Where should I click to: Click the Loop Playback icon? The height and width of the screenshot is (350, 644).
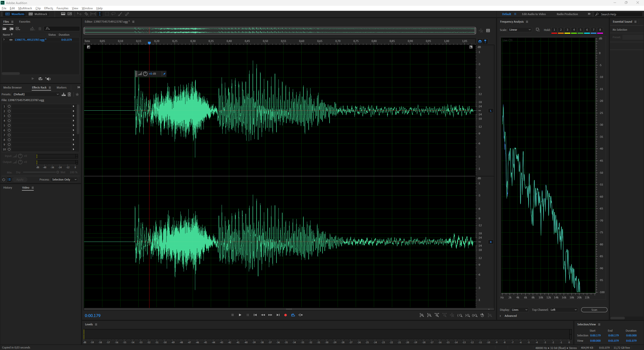293,315
